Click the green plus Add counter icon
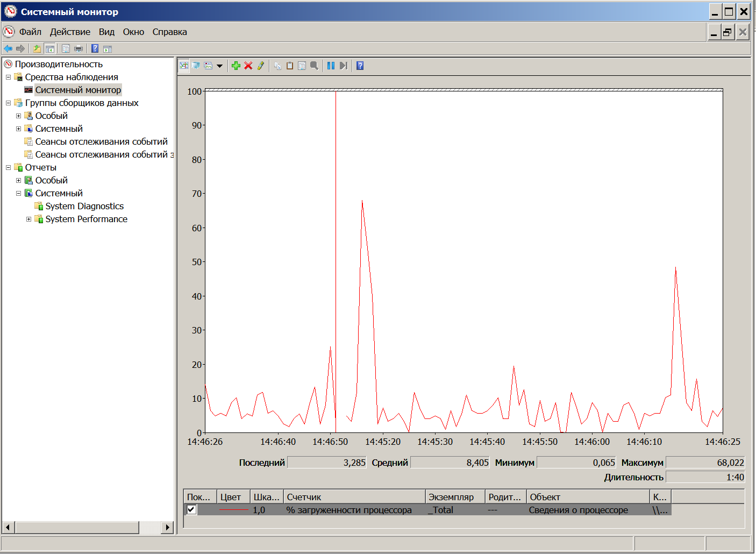This screenshot has height=554, width=756. point(236,66)
